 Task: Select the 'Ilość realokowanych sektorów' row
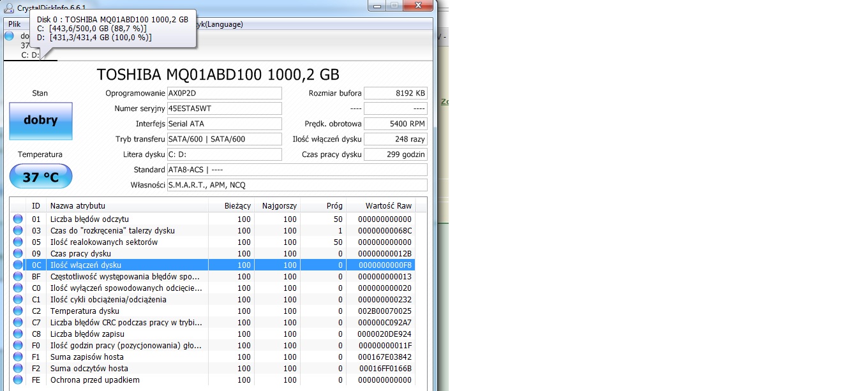(x=213, y=242)
